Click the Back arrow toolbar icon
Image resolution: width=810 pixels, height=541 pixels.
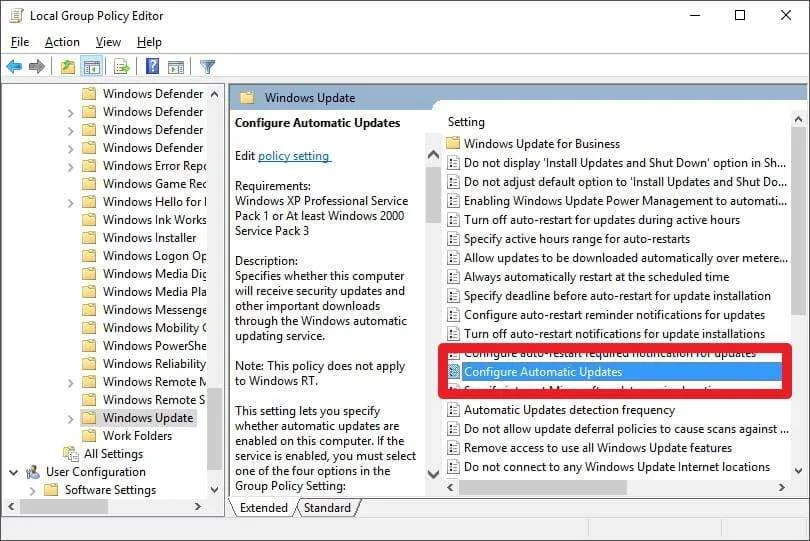(14, 66)
